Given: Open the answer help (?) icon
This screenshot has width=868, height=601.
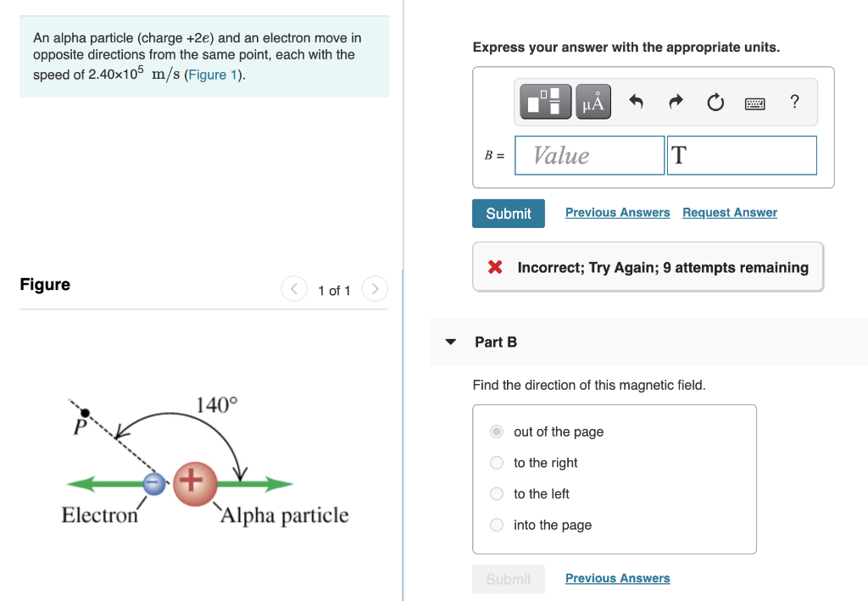Looking at the screenshot, I should pyautogui.click(x=794, y=102).
